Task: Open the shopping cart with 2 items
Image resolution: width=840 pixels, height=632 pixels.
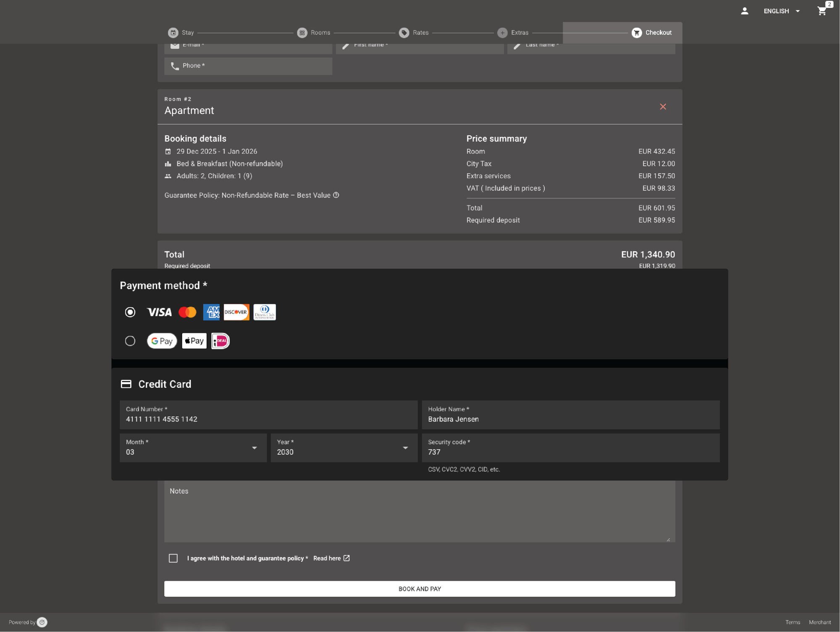Action: tap(822, 11)
